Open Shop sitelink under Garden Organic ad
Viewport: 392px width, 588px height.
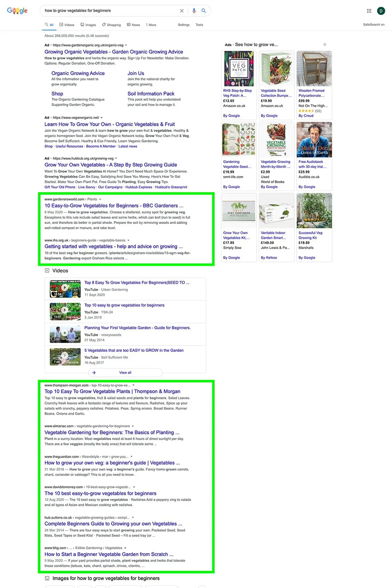[x=57, y=94]
